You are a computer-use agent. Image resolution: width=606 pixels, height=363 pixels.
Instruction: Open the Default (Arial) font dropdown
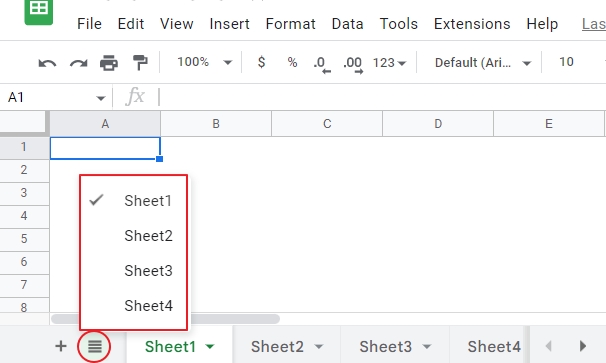click(x=483, y=63)
